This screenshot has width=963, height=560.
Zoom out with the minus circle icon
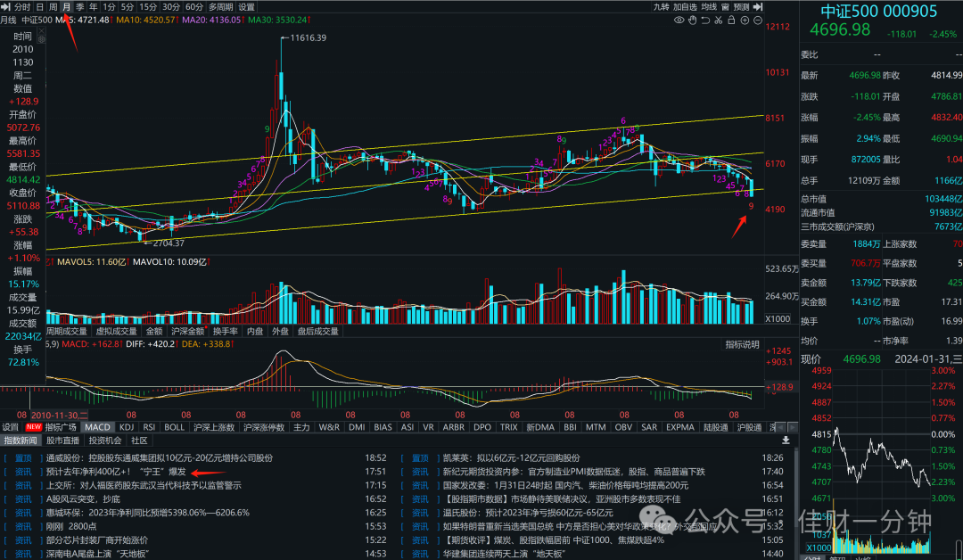tap(757, 21)
